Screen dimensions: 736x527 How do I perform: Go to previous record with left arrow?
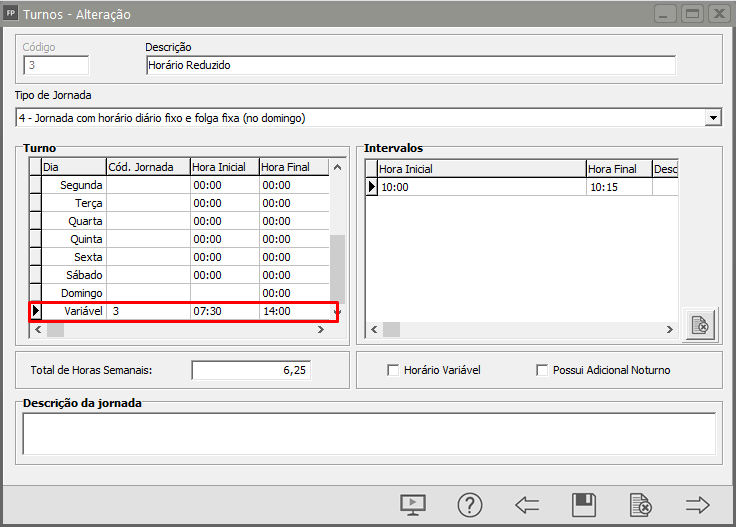pyautogui.click(x=527, y=504)
